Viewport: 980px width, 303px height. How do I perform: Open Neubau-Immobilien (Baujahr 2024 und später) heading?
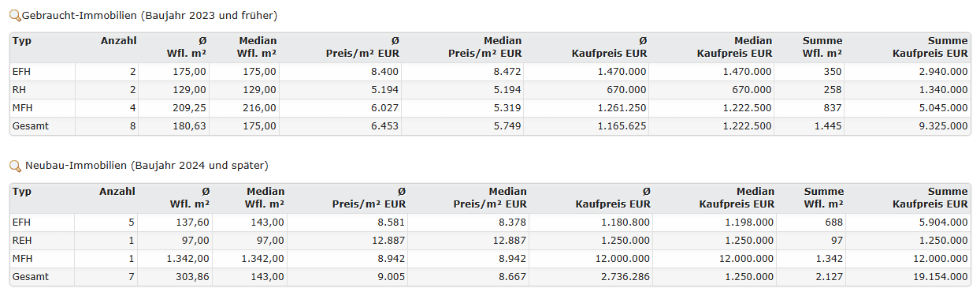coord(146,166)
